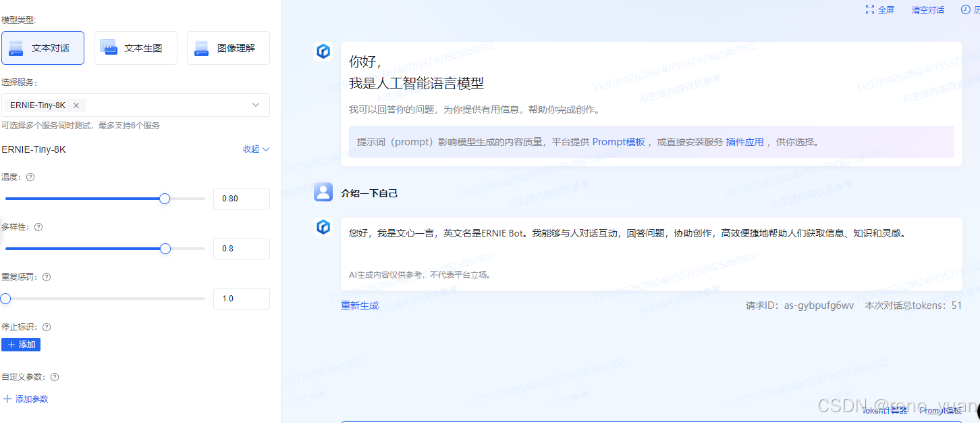Click the bot logo beside greeting

tap(323, 51)
